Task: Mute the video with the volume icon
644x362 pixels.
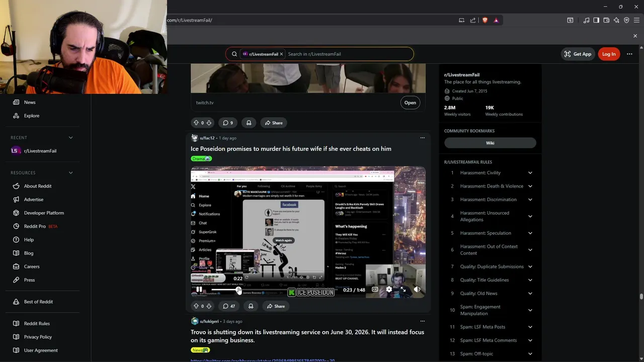Action: click(x=417, y=290)
